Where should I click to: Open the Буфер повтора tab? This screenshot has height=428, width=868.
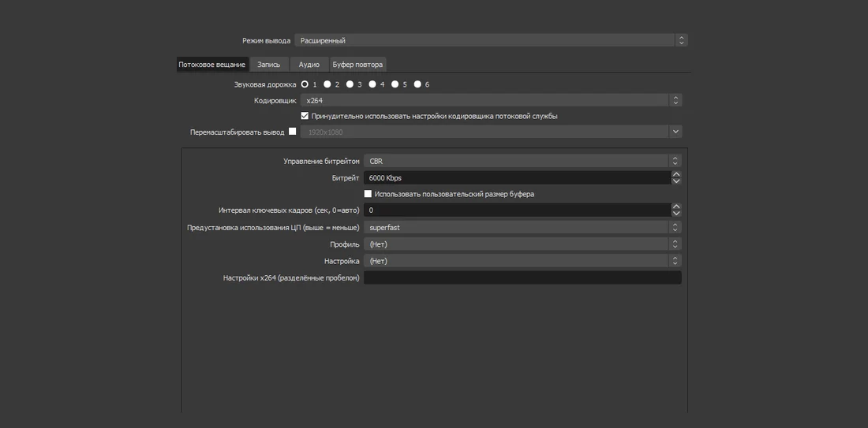[x=357, y=65]
